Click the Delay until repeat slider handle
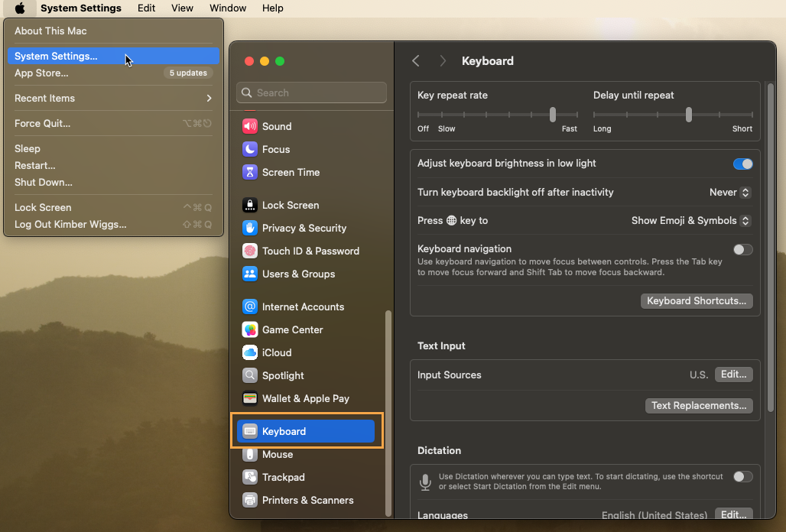The width and height of the screenshot is (786, 532). pos(689,115)
